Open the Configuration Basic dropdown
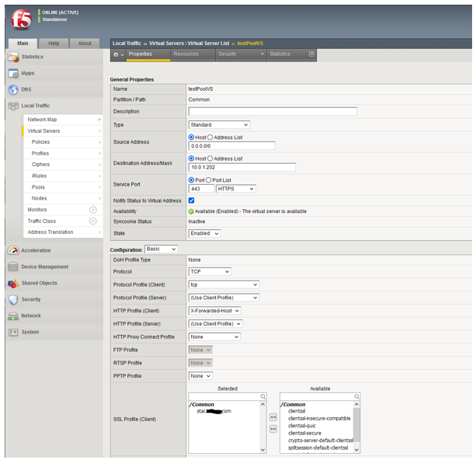This screenshot has width=476, height=460. point(162,249)
